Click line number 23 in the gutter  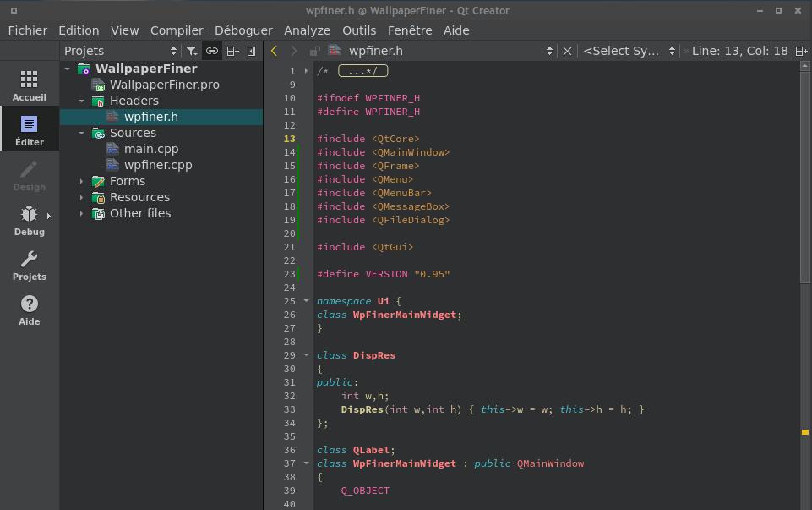tap(290, 274)
